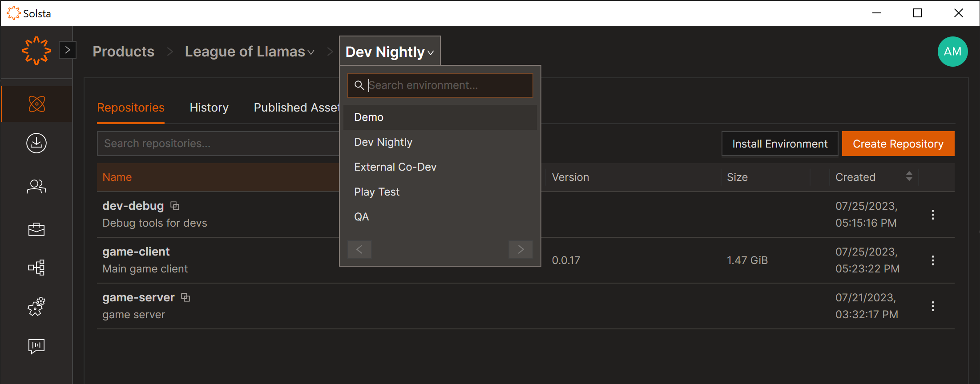Minimize the Solsta window

(877, 13)
